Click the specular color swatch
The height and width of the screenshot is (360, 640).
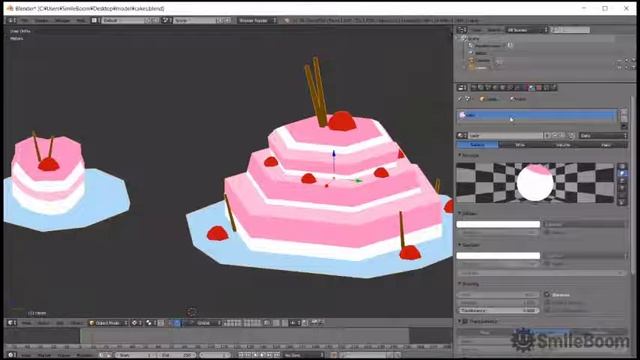pos(498,256)
